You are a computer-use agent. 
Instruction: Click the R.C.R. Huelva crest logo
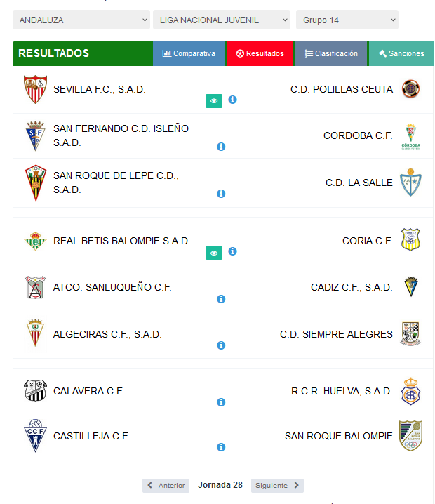click(410, 391)
